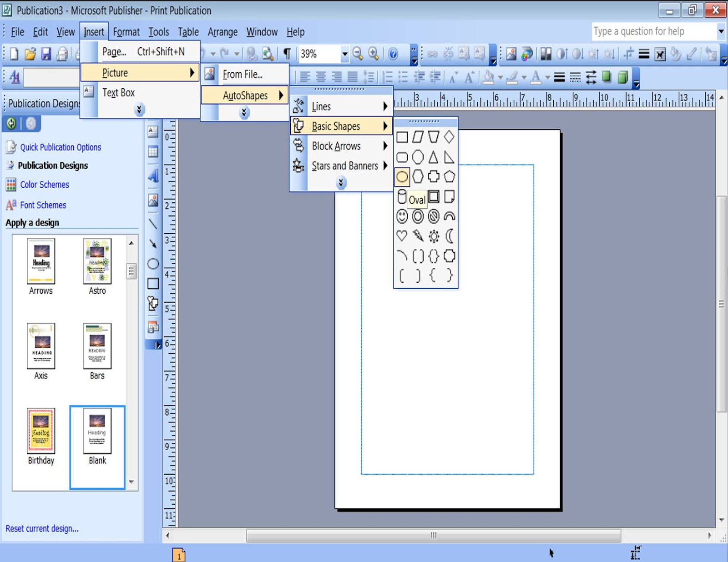728x562 pixels.
Task: Select the Sun shape
Action: [434, 236]
